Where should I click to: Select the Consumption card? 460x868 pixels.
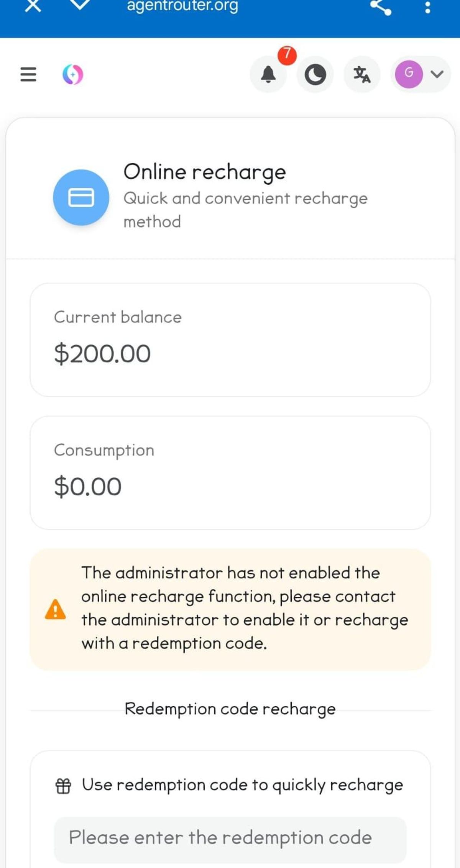[x=230, y=473]
